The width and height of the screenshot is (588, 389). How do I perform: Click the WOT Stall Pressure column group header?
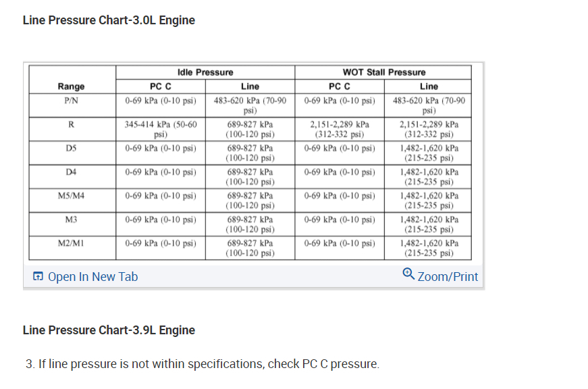tap(384, 72)
